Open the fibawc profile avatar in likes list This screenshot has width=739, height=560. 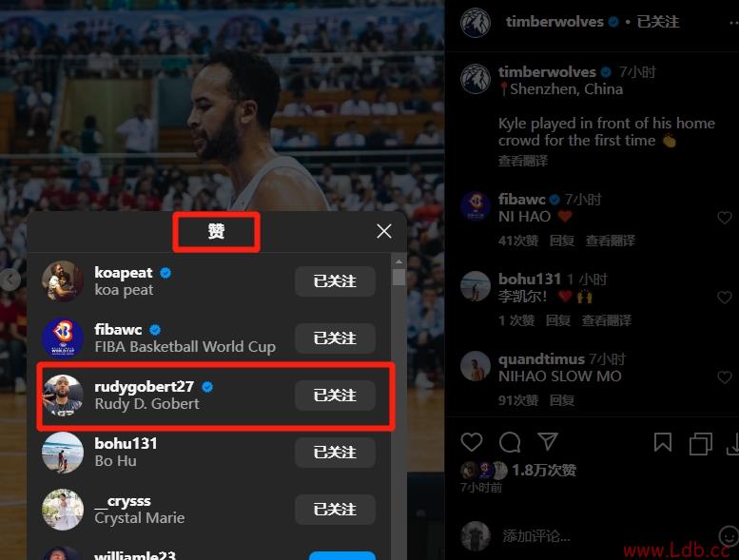tap(62, 338)
